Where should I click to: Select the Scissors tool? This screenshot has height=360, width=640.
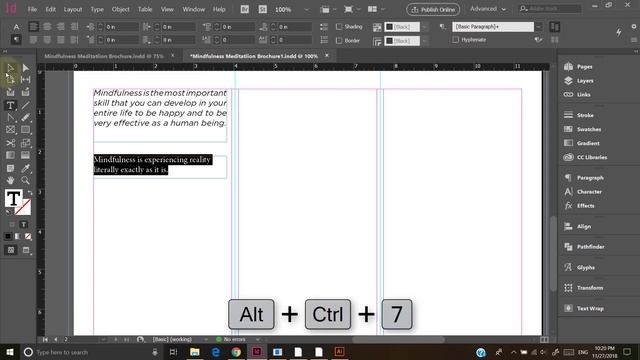[10, 143]
